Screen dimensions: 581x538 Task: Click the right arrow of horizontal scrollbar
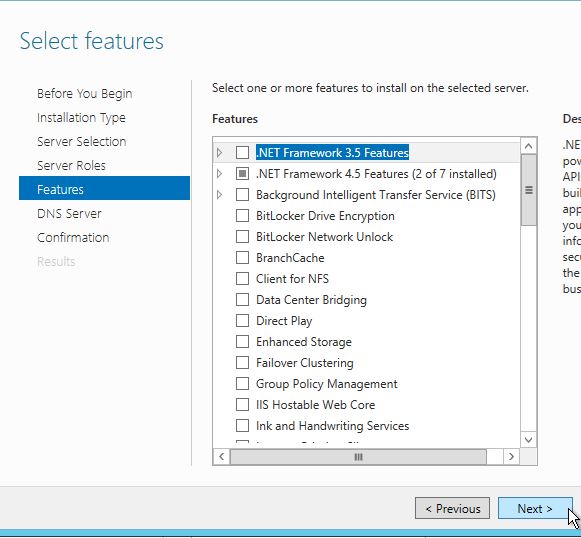tap(511, 456)
